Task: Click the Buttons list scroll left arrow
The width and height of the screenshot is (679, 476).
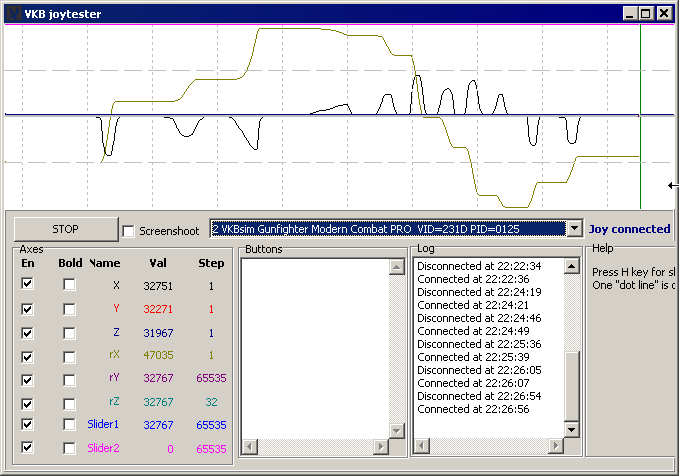Action: [249, 446]
